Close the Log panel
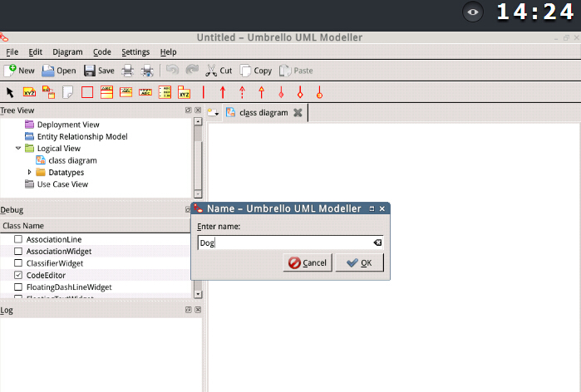581x392 pixels. (x=198, y=310)
